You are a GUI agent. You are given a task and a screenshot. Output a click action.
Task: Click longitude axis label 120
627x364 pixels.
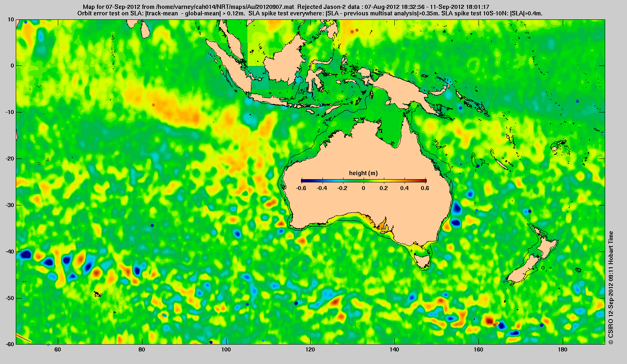(310, 349)
